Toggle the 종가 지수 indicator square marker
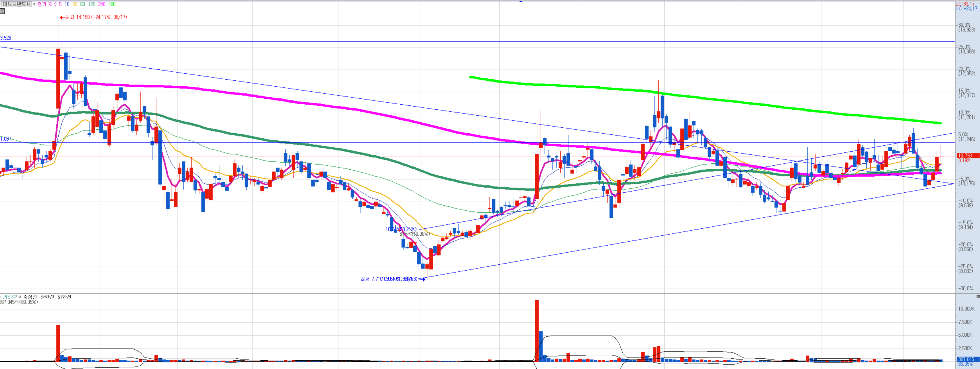980x369 pixels. point(34,4)
